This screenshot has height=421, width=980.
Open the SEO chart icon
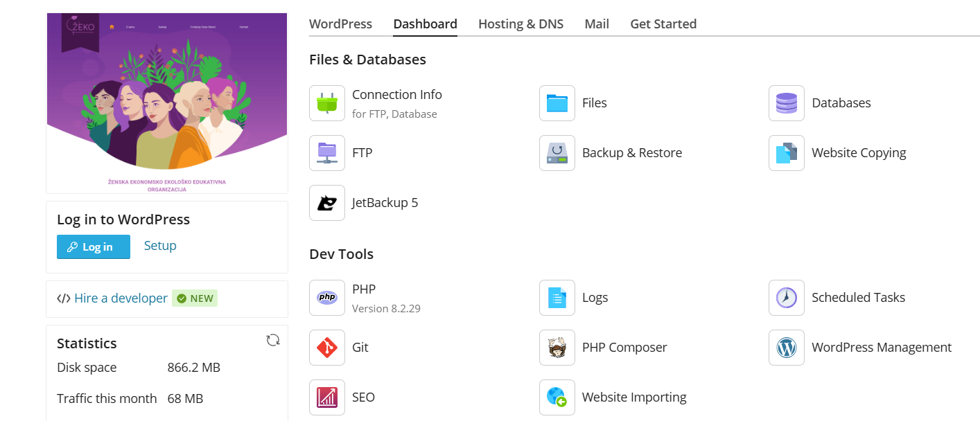coord(327,397)
